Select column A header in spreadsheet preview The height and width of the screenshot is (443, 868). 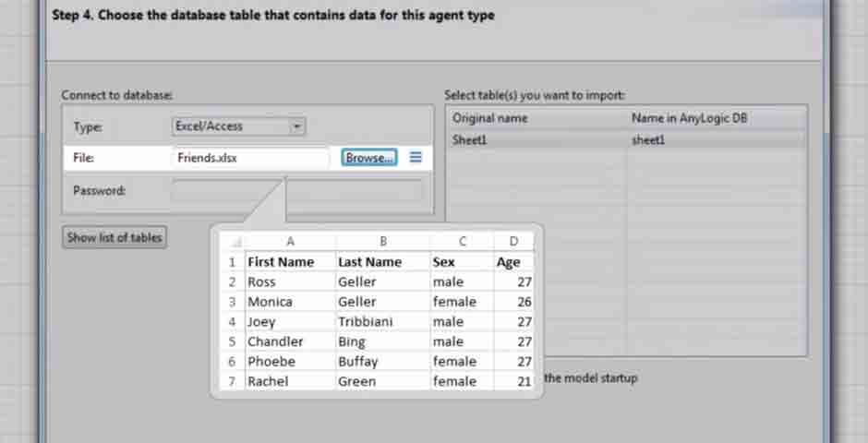pyautogui.click(x=290, y=242)
